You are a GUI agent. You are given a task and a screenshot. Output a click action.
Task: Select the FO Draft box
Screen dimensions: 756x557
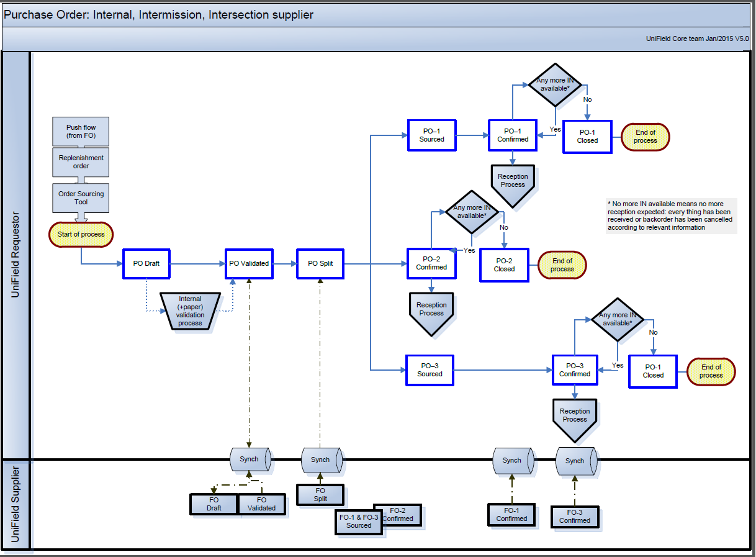click(x=214, y=504)
